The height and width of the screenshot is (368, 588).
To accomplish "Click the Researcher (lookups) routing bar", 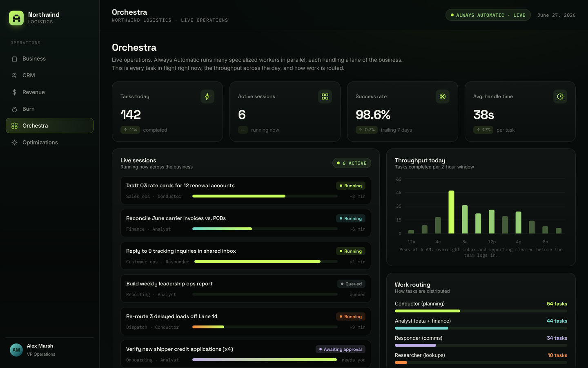I will click(x=481, y=362).
